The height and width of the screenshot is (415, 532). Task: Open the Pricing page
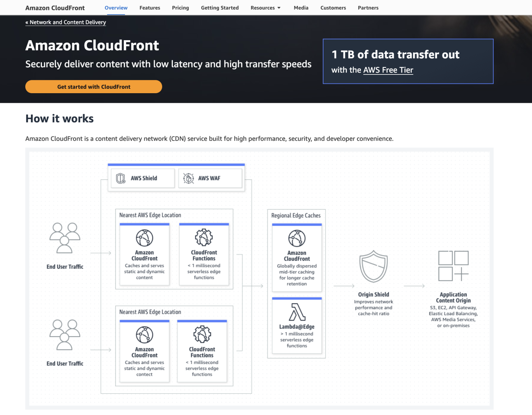[180, 8]
